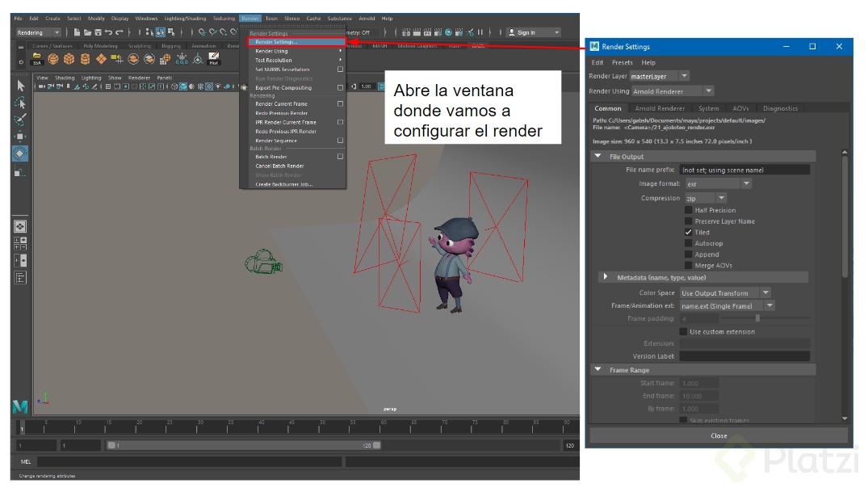Click the SSA folder shelf icon
Image resolution: width=868 pixels, height=488 pixels.
(37, 59)
